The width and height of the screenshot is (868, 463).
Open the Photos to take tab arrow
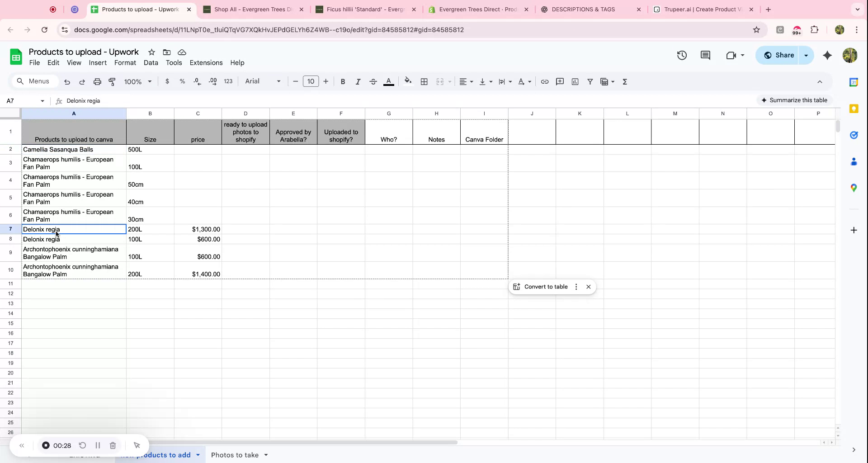(266, 455)
